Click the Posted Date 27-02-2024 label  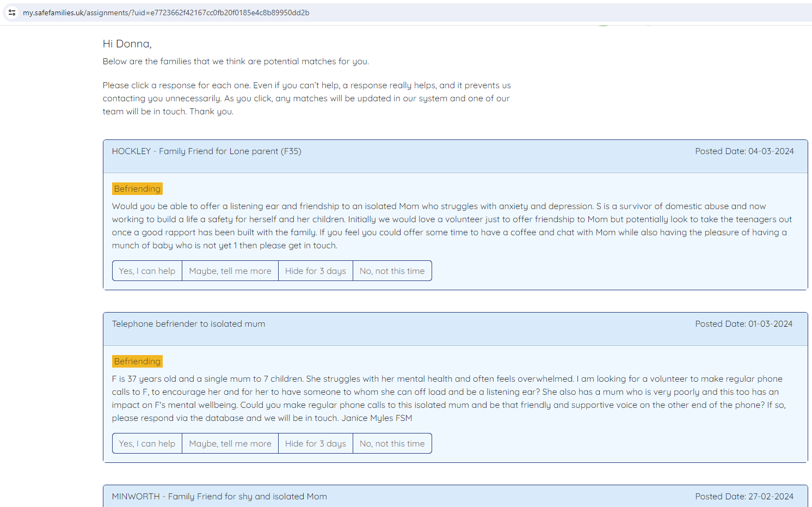tap(744, 497)
